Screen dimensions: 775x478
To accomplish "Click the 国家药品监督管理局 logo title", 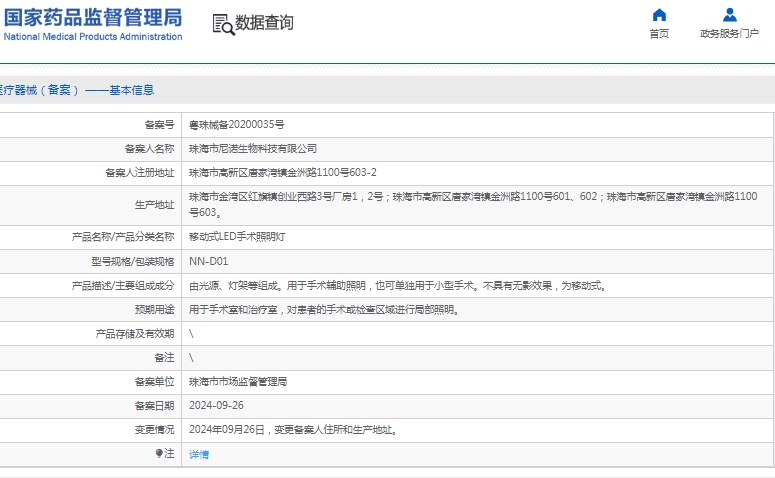I will pos(93,17).
